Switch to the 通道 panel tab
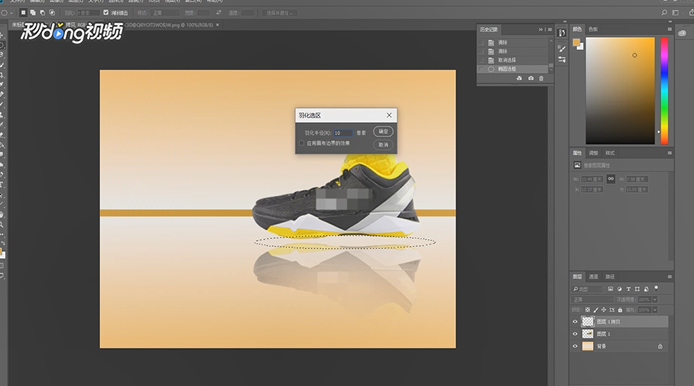 (593, 277)
